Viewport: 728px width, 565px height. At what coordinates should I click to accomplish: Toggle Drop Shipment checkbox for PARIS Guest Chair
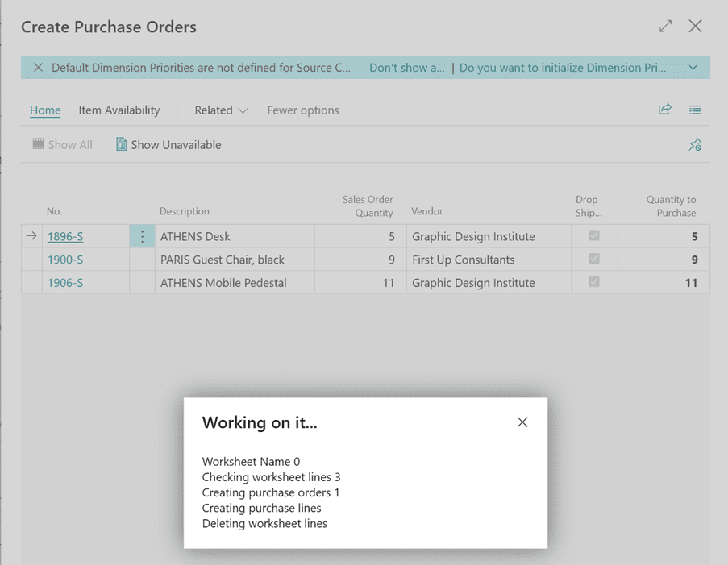pyautogui.click(x=594, y=260)
